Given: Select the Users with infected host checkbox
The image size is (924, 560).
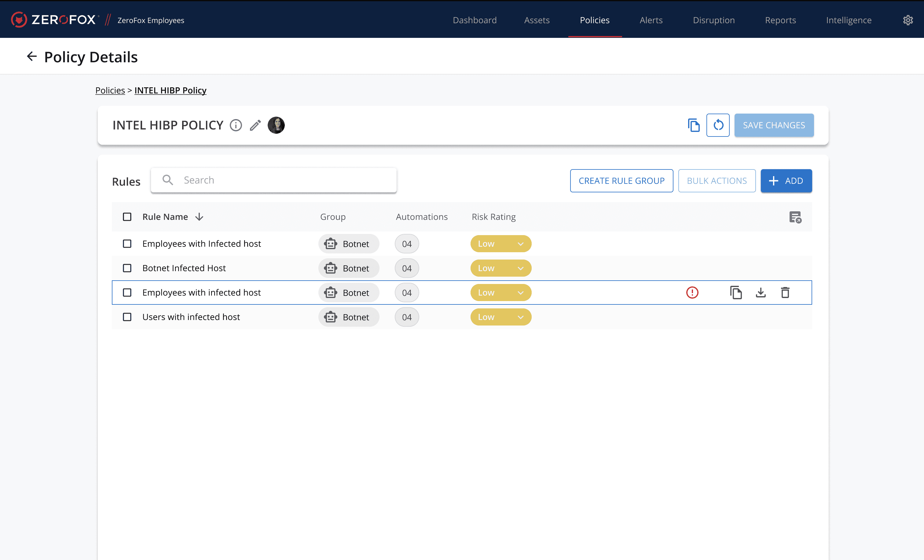Looking at the screenshot, I should 127,317.
